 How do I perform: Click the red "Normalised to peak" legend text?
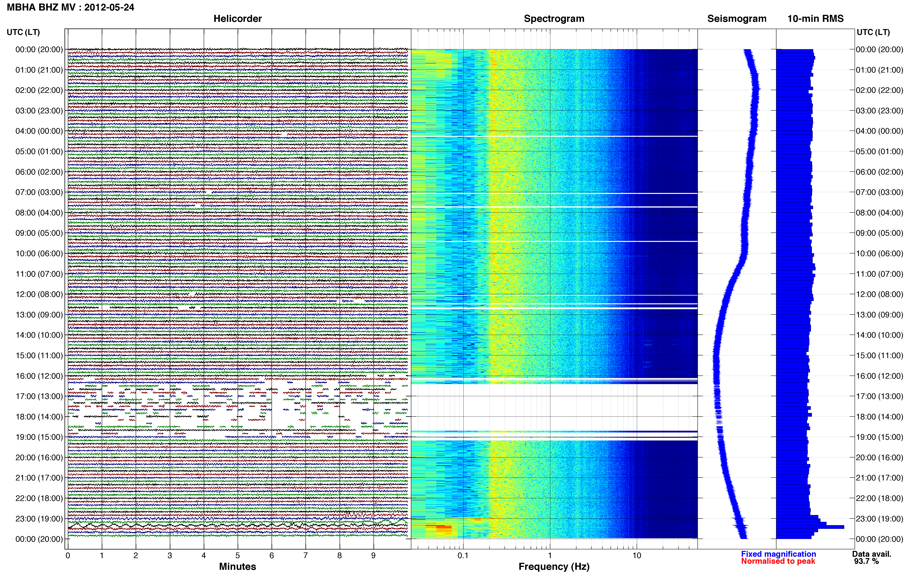(778, 561)
